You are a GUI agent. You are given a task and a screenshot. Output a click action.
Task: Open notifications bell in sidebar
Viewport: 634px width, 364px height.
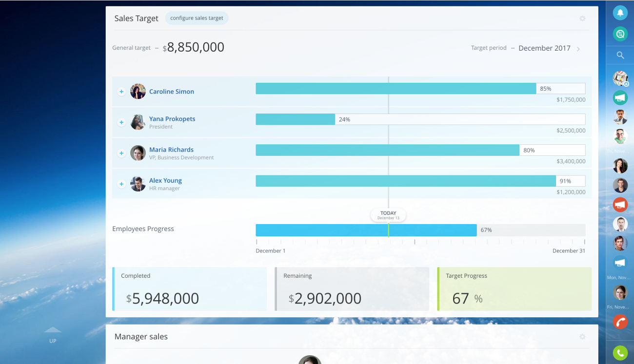[x=620, y=13]
